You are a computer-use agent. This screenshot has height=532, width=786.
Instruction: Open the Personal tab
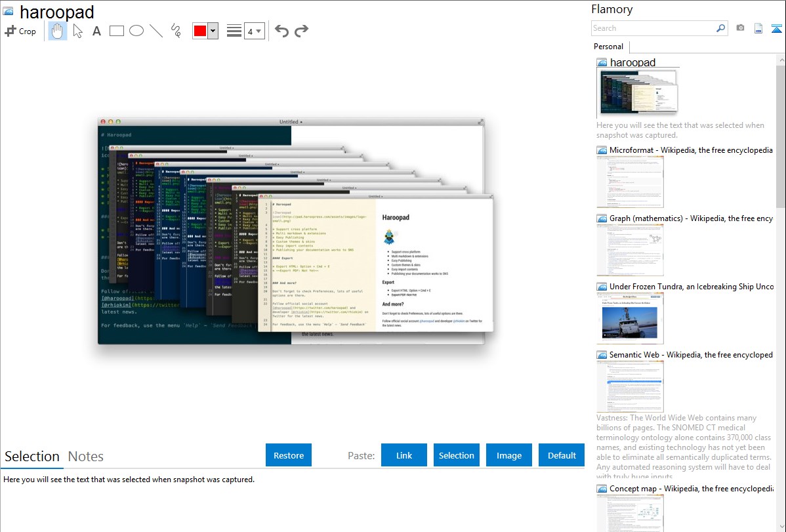click(609, 47)
